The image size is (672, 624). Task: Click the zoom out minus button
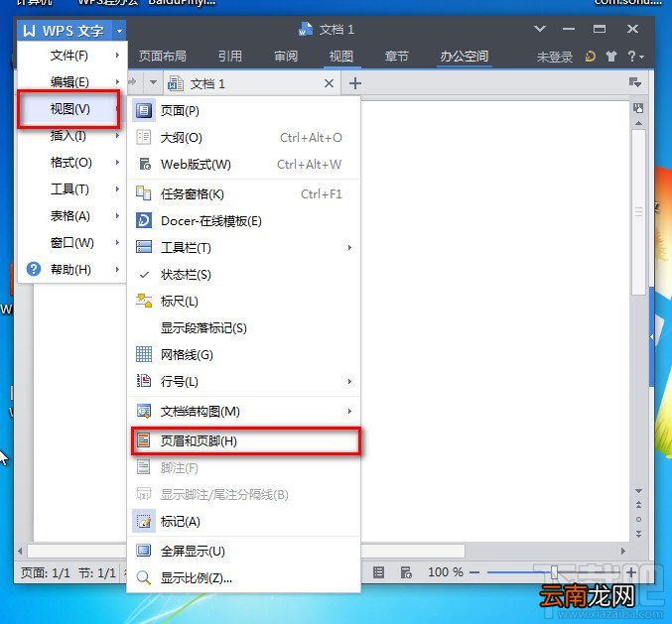tap(474, 572)
